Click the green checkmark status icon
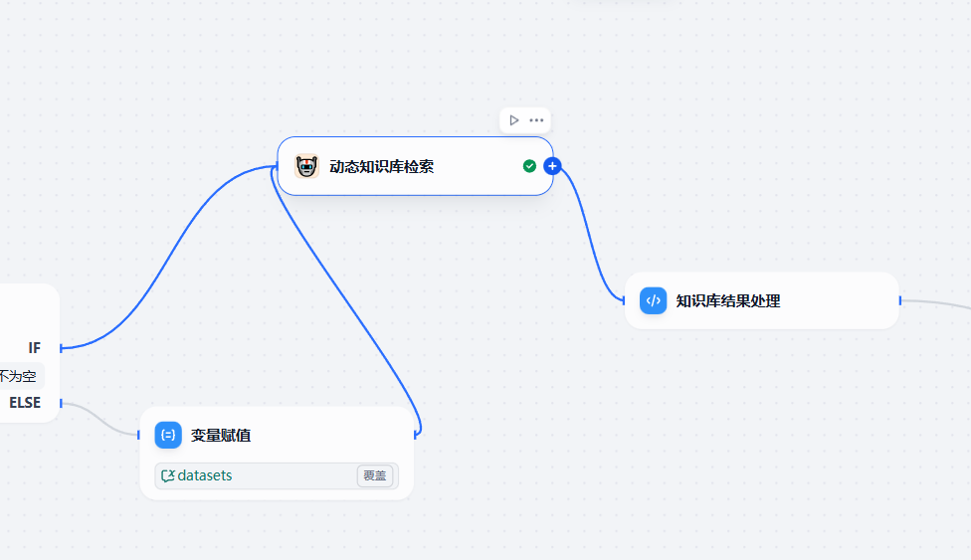The image size is (971, 560). [x=529, y=166]
